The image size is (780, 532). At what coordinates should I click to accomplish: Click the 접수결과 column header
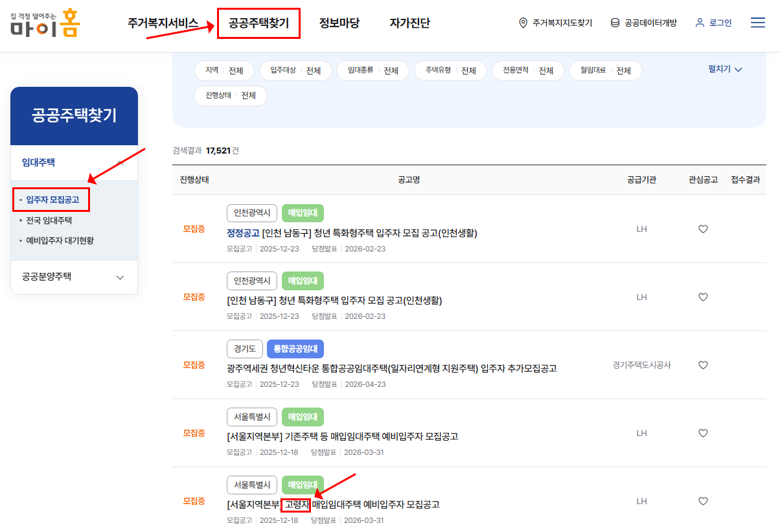click(x=745, y=179)
